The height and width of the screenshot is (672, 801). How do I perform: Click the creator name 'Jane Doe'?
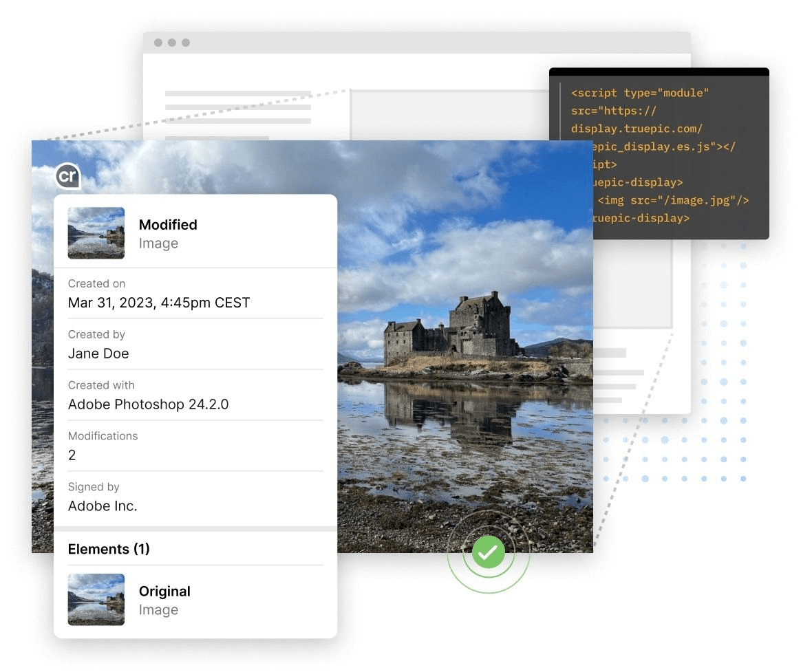tap(98, 354)
